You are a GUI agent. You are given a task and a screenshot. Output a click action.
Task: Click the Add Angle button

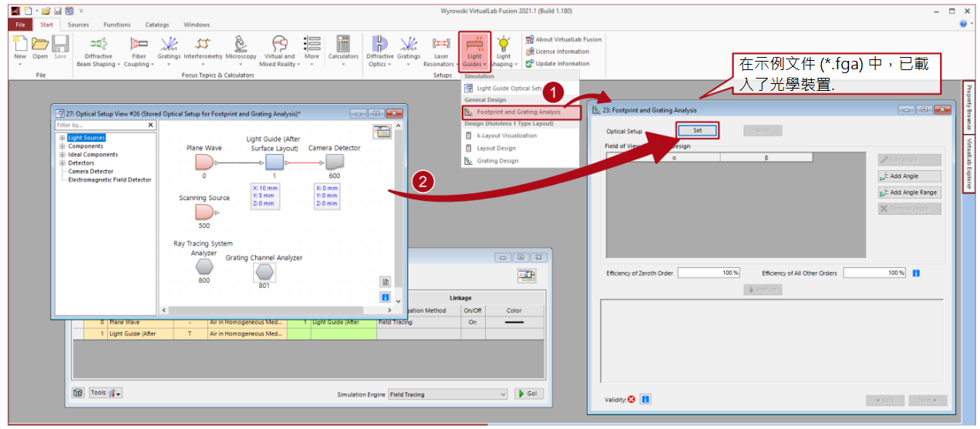click(909, 176)
